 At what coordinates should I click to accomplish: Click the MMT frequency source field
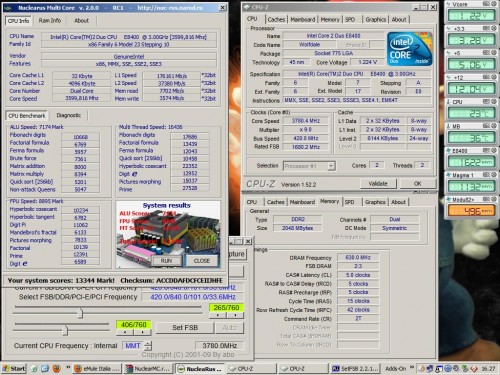pos(133,346)
